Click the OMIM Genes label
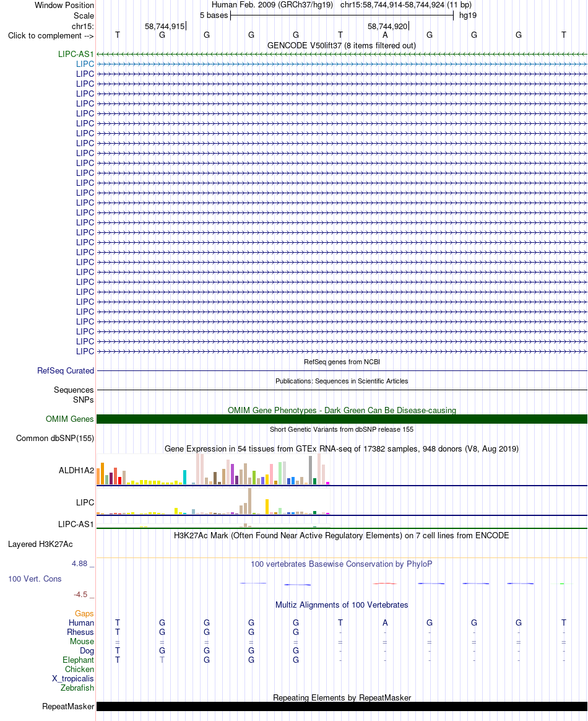Viewport: 588px width, 721px height. pos(69,419)
